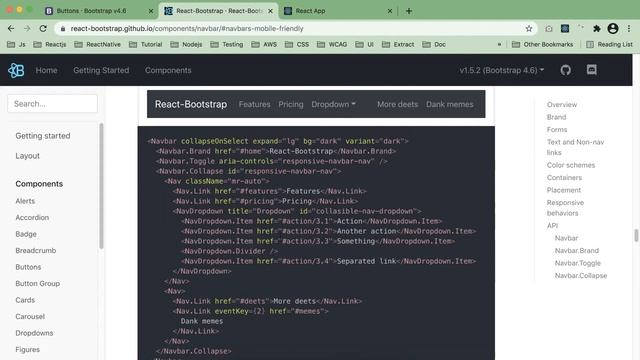Show hidden bookmarks with the chevron

tap(499, 44)
